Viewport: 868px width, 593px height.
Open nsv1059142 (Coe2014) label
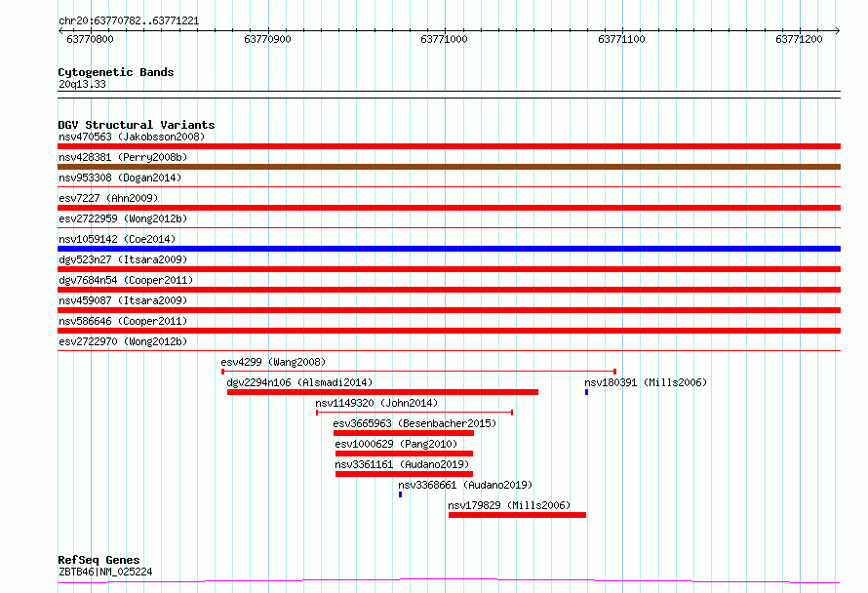[117, 239]
